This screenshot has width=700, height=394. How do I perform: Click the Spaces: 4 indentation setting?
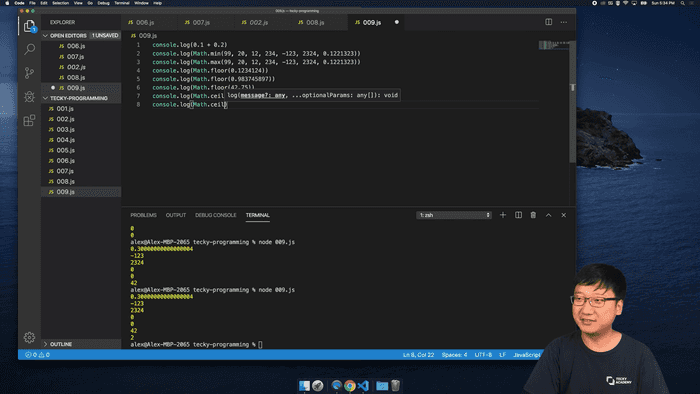coord(454,355)
